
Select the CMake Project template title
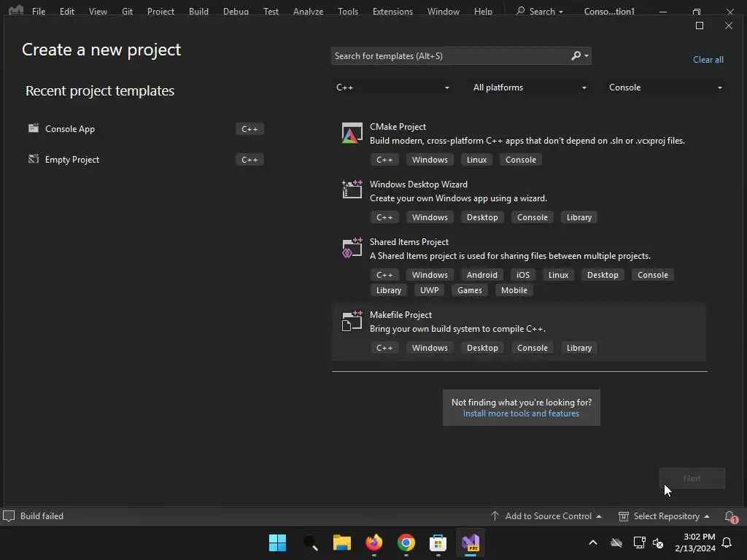[x=398, y=127]
